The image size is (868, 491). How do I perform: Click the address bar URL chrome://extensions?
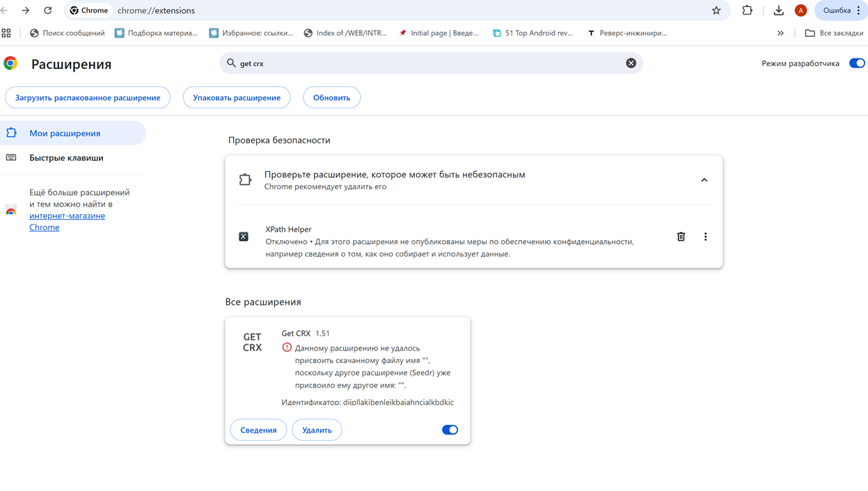pyautogui.click(x=156, y=10)
